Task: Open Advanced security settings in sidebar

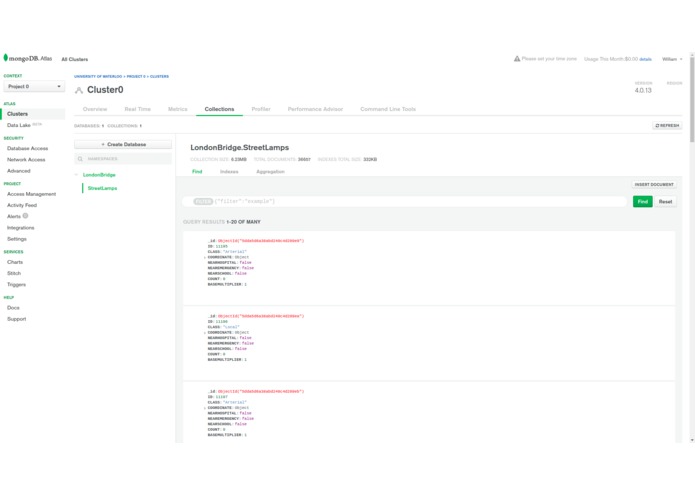Action: coord(19,171)
